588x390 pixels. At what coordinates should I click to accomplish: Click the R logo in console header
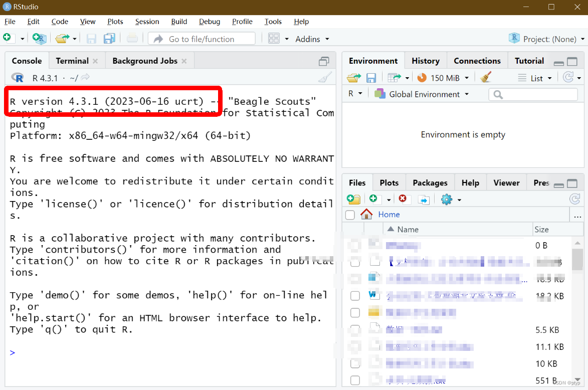pyautogui.click(x=17, y=78)
